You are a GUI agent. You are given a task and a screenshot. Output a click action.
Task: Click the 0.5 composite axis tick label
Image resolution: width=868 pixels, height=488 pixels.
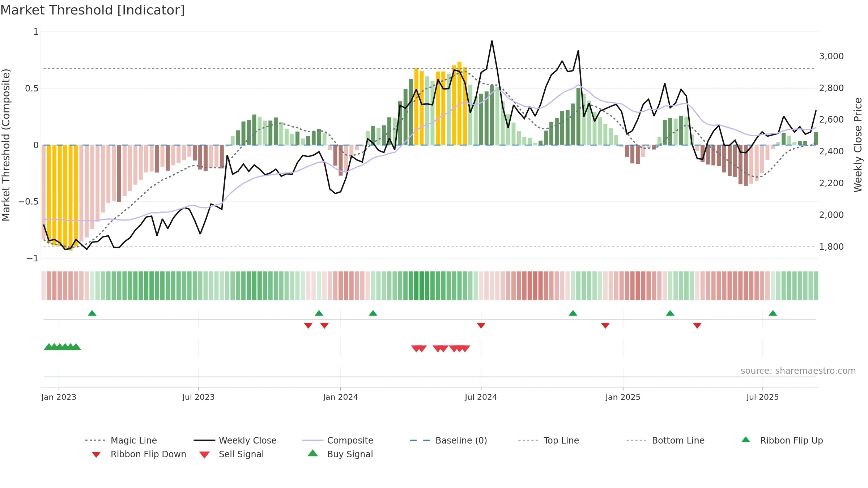pos(32,89)
